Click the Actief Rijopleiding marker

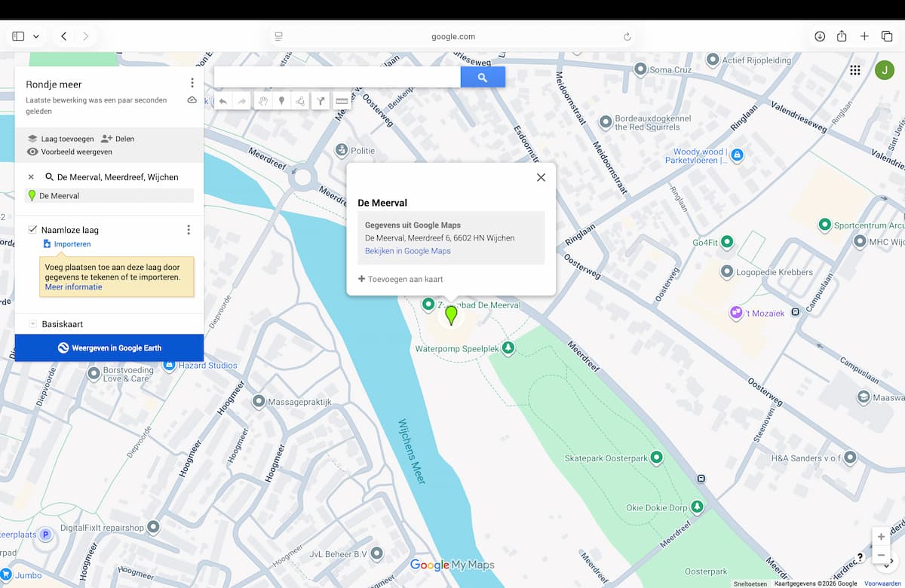pos(713,60)
